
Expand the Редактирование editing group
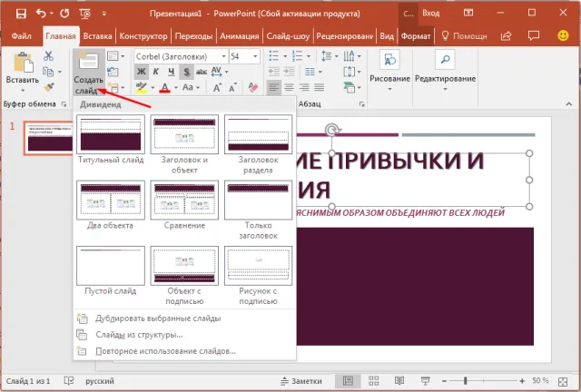[x=446, y=71]
